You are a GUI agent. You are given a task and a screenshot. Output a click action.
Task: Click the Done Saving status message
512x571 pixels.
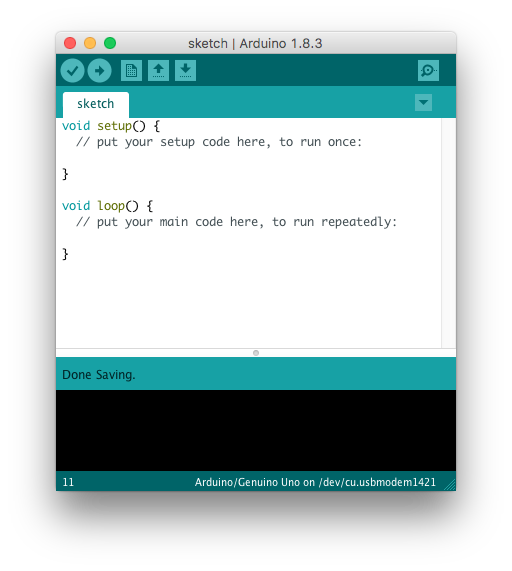pos(99,375)
